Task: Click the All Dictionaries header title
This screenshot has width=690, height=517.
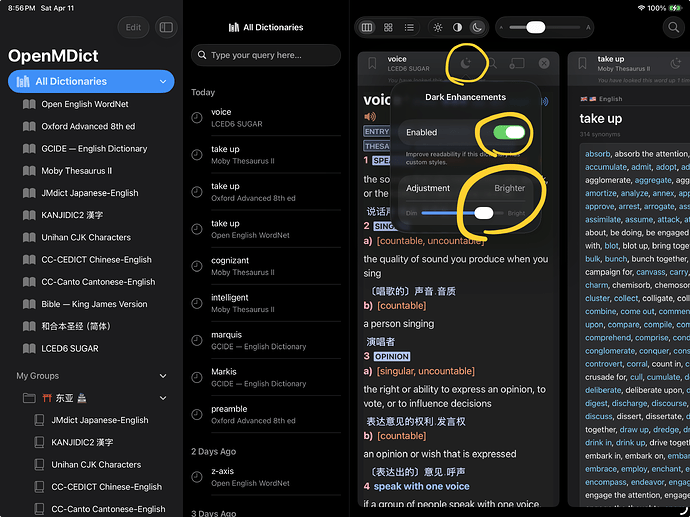Action: (266, 27)
